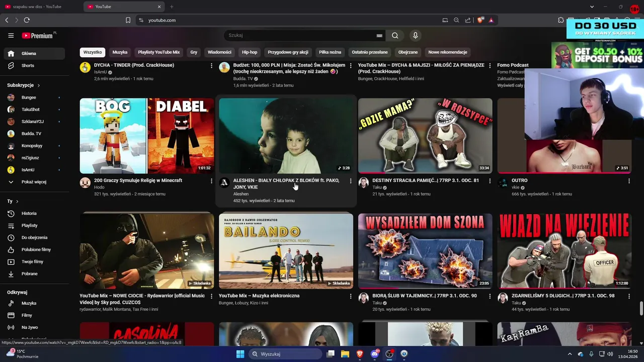
Task: Select the Hip-hop filter chip
Action: (x=250, y=52)
